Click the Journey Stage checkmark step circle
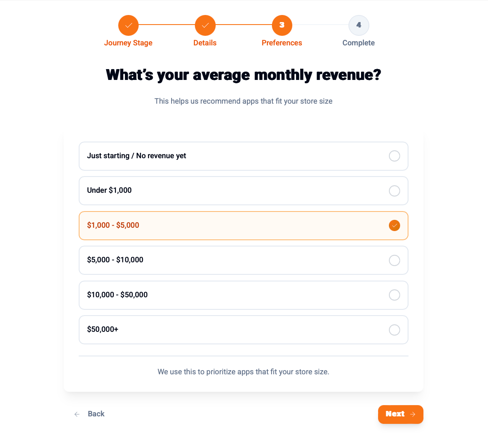Screen dimensions: 488x448 click(128, 25)
